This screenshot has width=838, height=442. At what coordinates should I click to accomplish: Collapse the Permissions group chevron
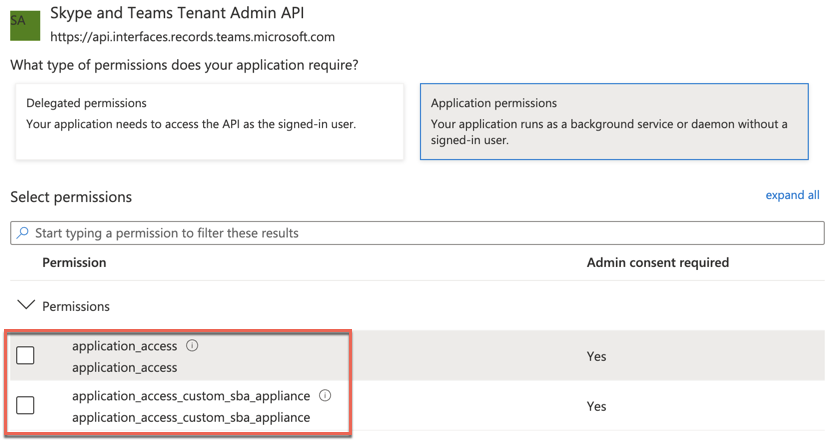26,305
